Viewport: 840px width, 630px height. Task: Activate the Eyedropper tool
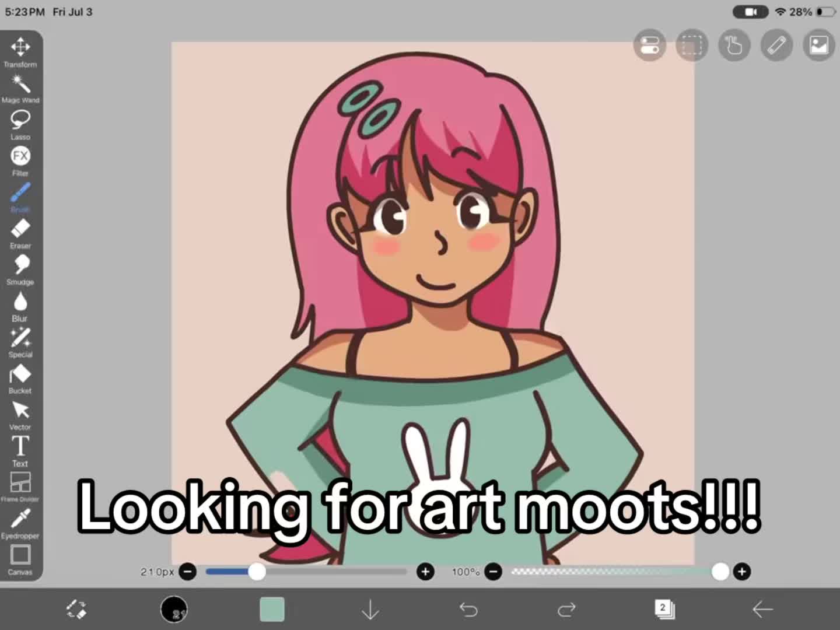[20, 524]
